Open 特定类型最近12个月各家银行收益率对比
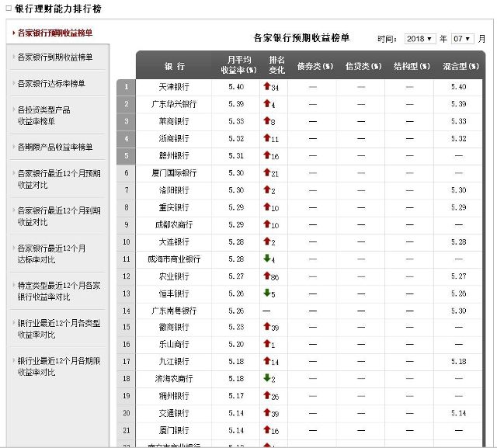The width and height of the screenshot is (497, 448). coord(59,291)
